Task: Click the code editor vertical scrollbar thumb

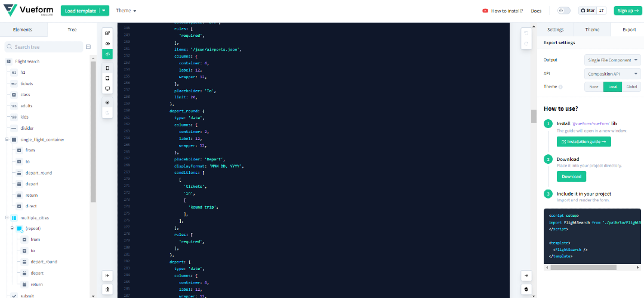Action: (534, 116)
